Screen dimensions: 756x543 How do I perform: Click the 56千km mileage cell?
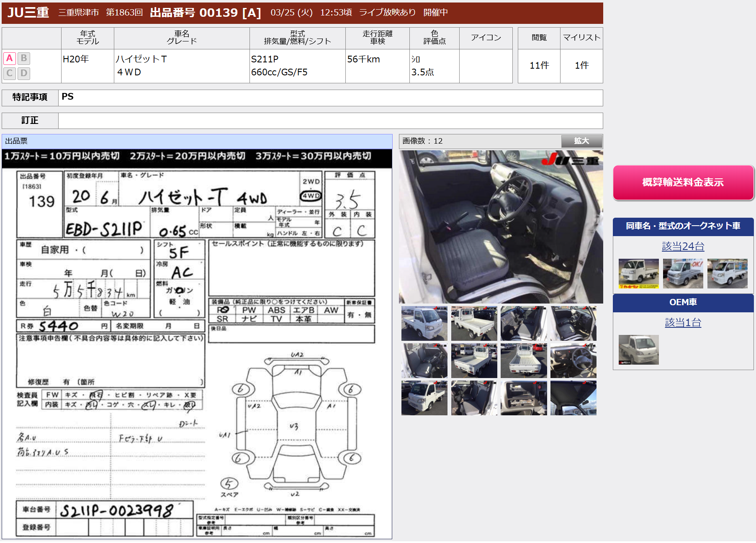click(377, 66)
